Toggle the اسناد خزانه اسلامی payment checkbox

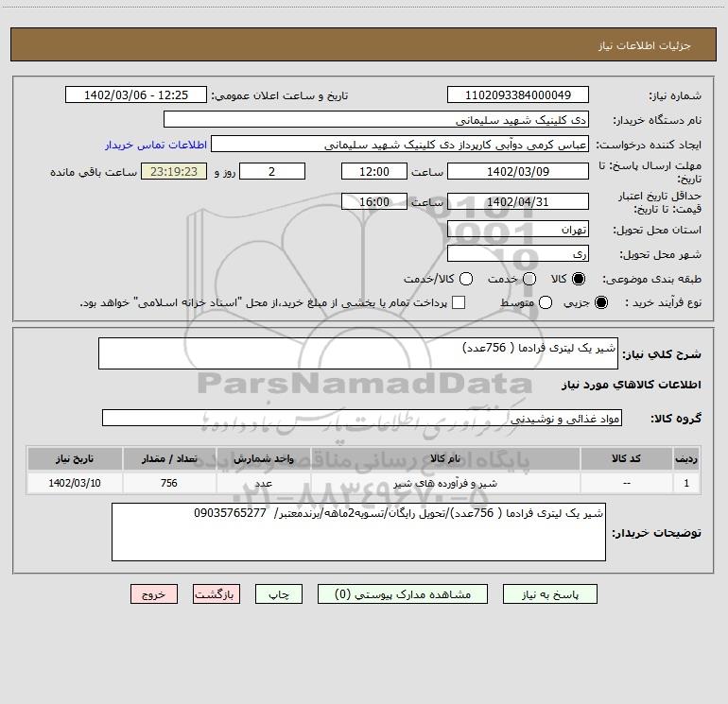click(x=459, y=302)
